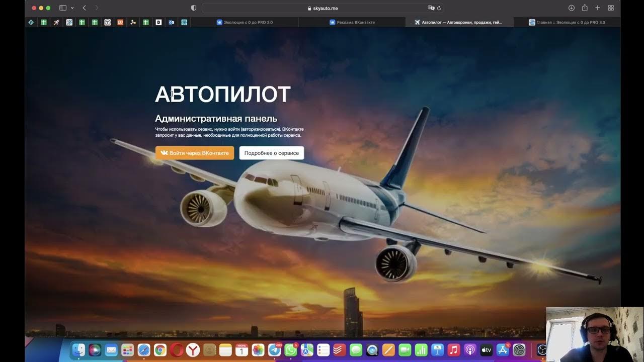Switch to 'Главная :: Эволюция' tab
Screen dimensions: 644x362
[567, 22]
